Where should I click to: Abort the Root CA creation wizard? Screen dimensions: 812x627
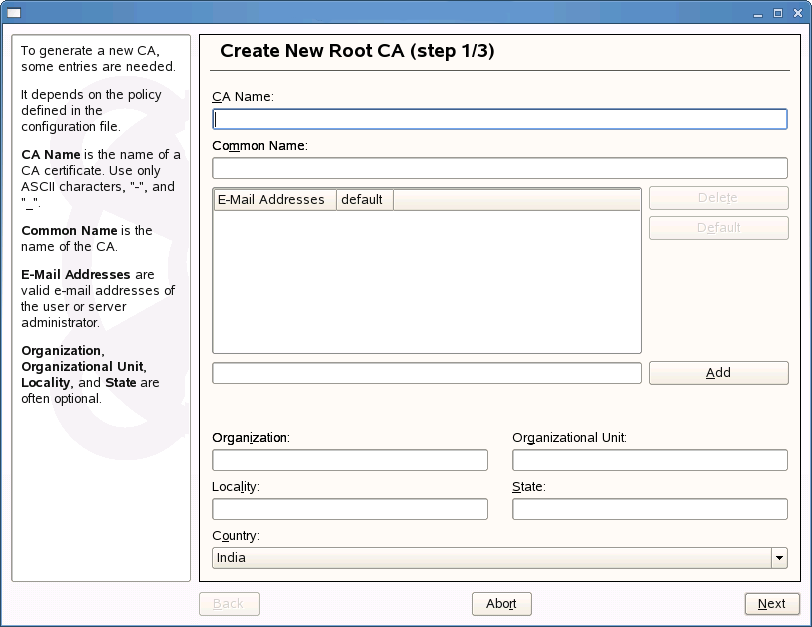pos(502,604)
